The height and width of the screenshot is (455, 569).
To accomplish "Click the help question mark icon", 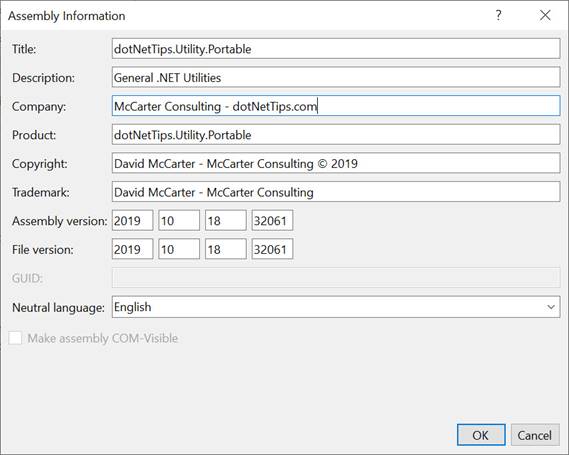I will [x=499, y=15].
